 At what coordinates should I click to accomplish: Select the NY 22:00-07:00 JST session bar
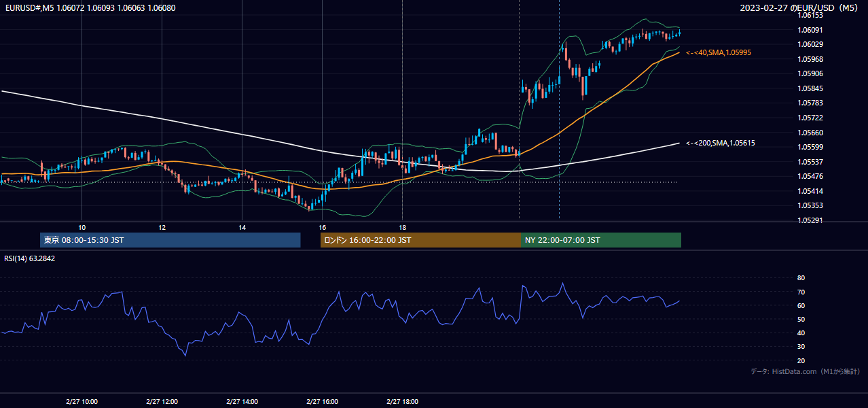[601, 240]
